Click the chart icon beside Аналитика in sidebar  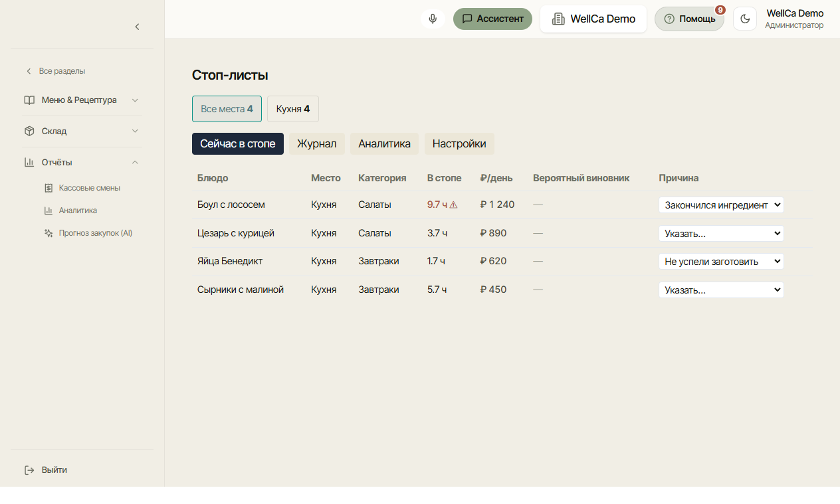[x=49, y=210]
